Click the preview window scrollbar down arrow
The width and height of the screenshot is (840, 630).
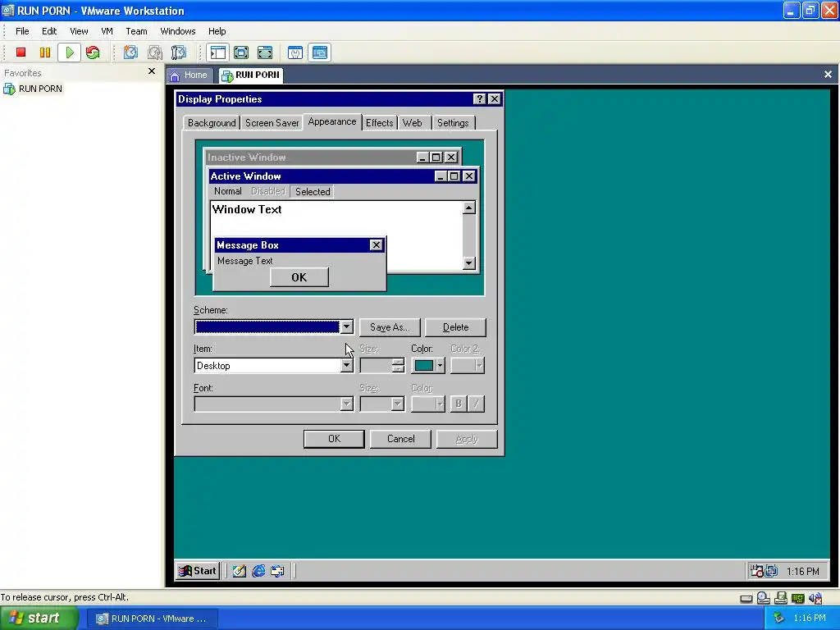point(469,262)
